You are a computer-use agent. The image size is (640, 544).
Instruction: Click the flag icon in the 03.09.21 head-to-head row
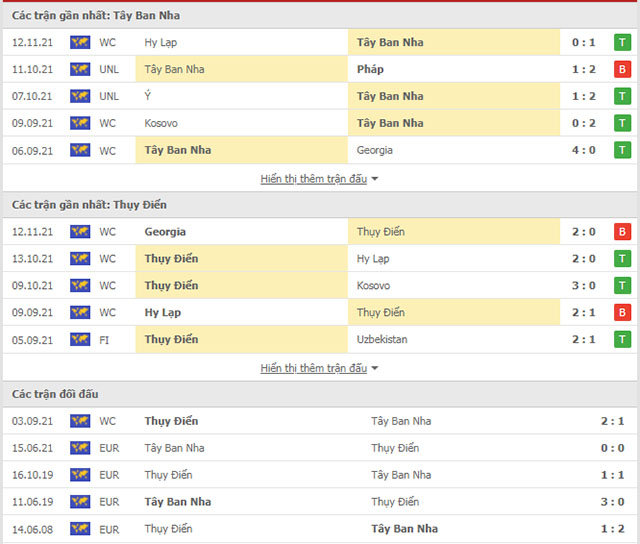(x=80, y=421)
